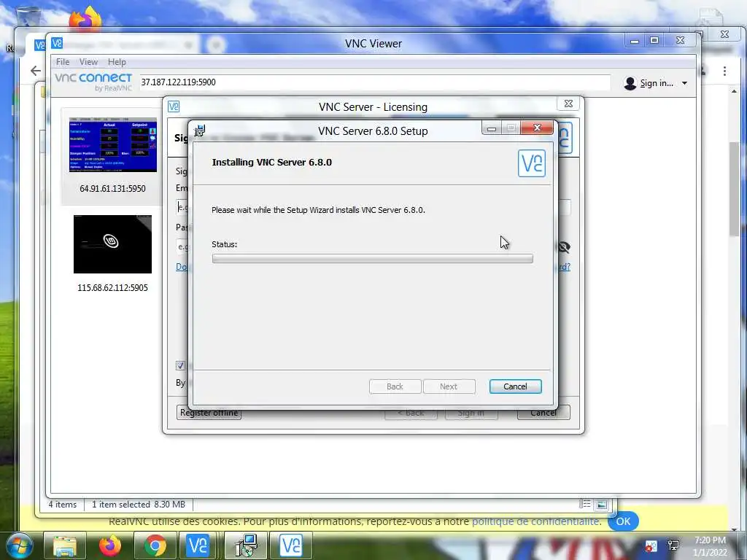
Task: Launch Firefox from the taskbar
Action: [x=109, y=545]
